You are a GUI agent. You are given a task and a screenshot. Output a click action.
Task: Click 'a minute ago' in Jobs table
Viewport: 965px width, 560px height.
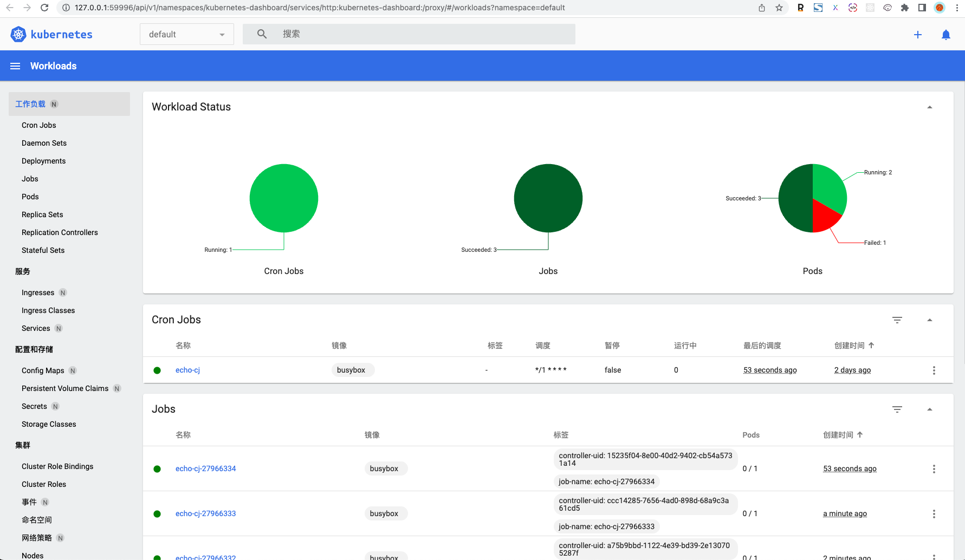[845, 513]
